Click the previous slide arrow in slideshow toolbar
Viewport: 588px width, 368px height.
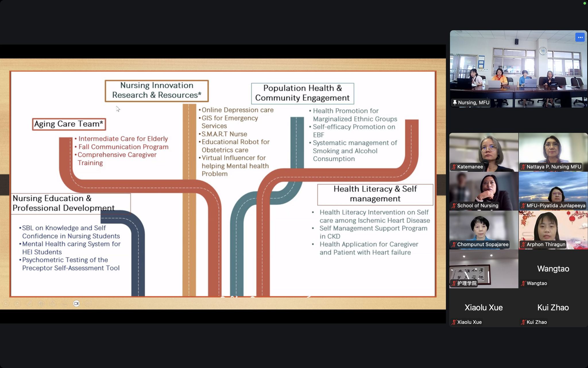[x=6, y=303]
